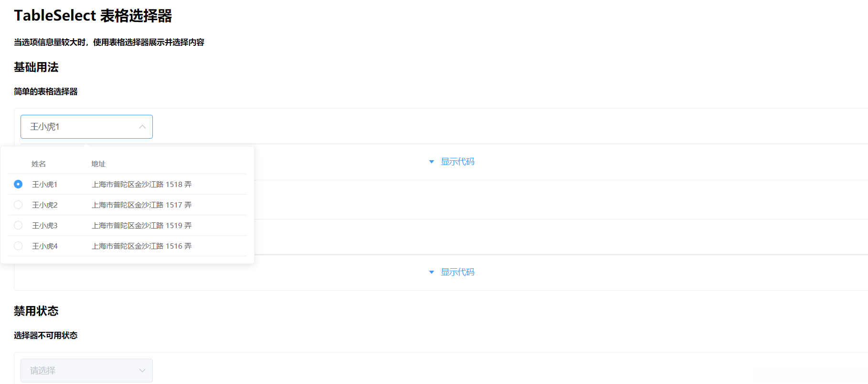
Task: Click the 姓名 column header
Action: click(x=39, y=164)
